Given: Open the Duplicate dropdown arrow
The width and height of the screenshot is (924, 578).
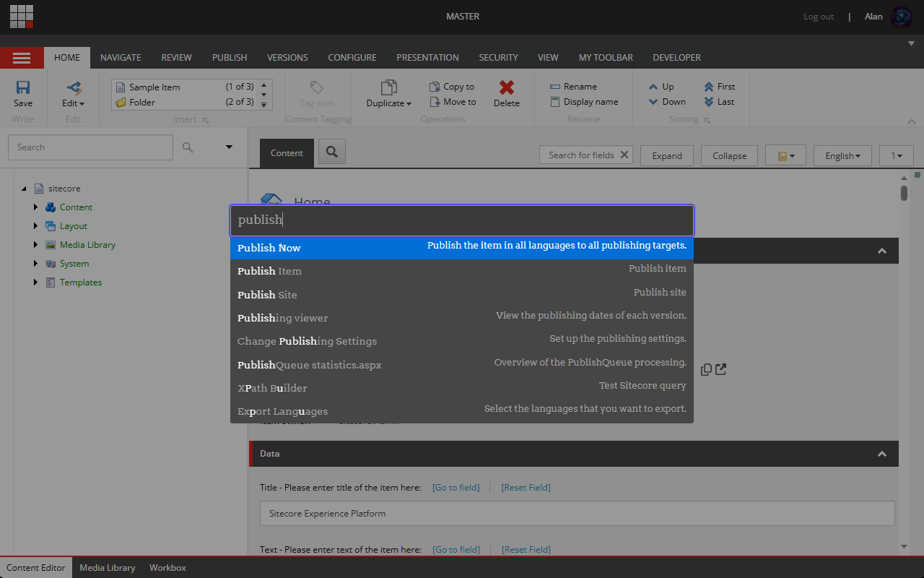Looking at the screenshot, I should click(409, 103).
